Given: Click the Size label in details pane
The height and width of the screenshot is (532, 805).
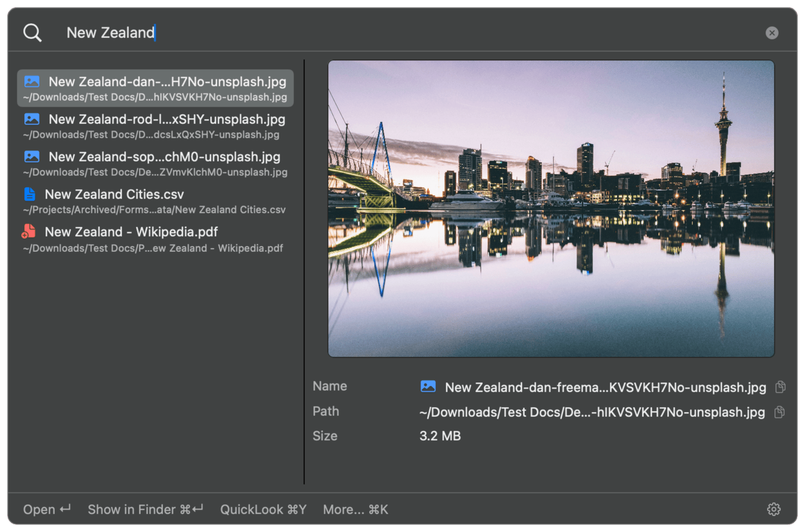Looking at the screenshot, I should click(325, 436).
